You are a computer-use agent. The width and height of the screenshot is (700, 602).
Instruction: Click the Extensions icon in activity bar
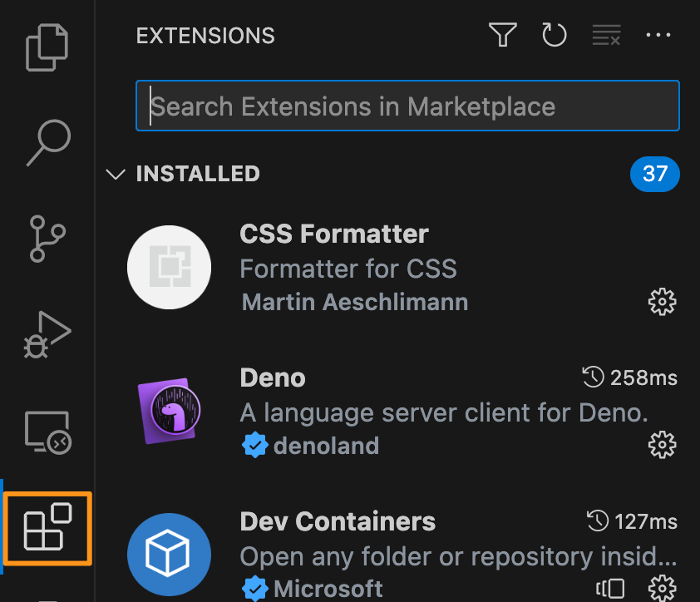tap(47, 529)
